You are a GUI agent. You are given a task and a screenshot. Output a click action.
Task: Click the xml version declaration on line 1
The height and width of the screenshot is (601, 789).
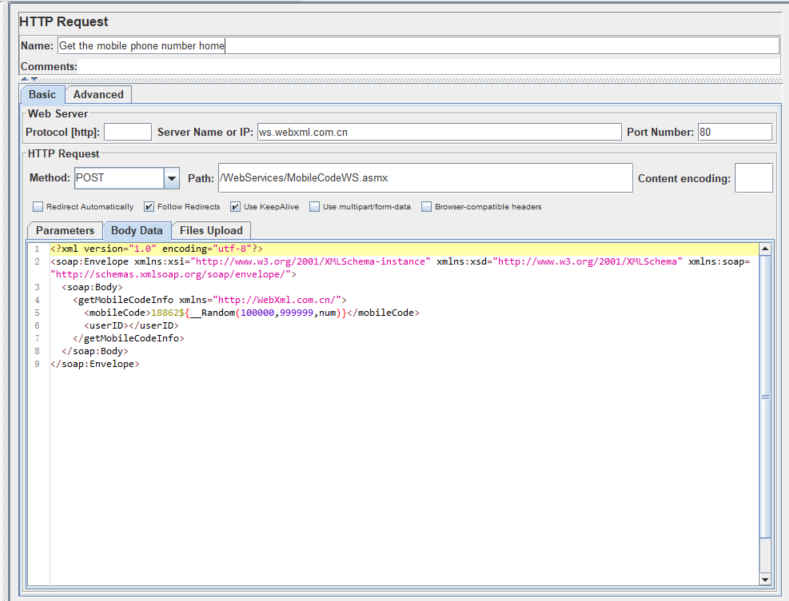tap(156, 249)
